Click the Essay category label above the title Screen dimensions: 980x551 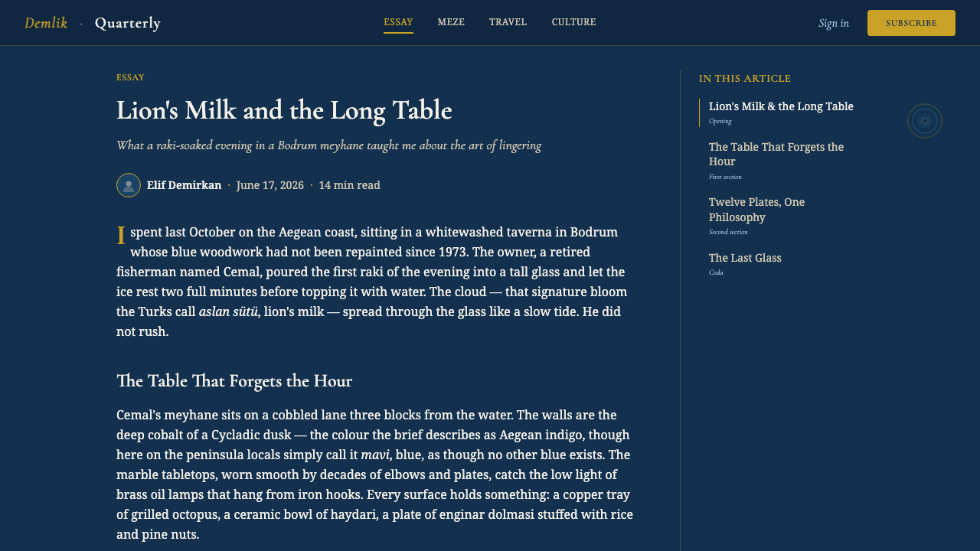pyautogui.click(x=130, y=77)
